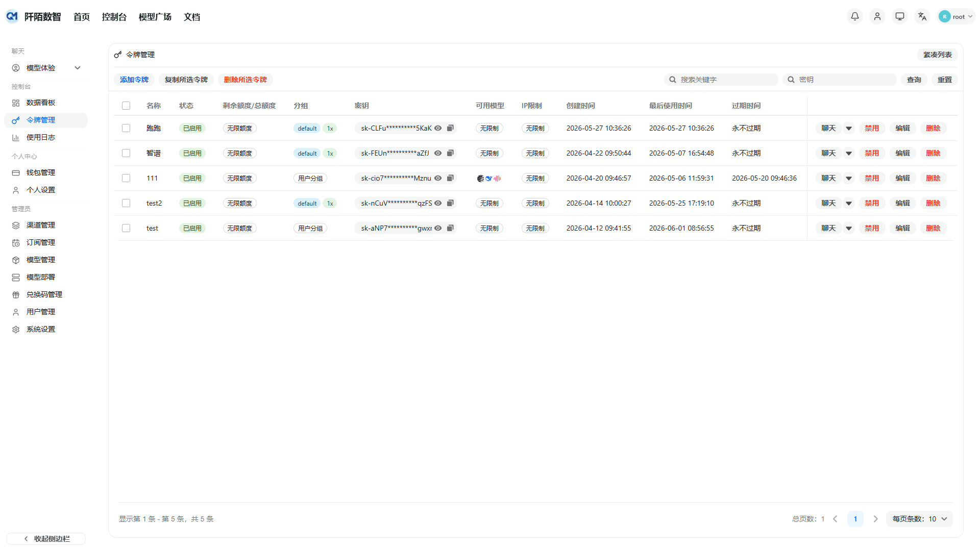Click the logo icon at top left
Image resolution: width=980 pixels, height=551 pixels.
12,16
